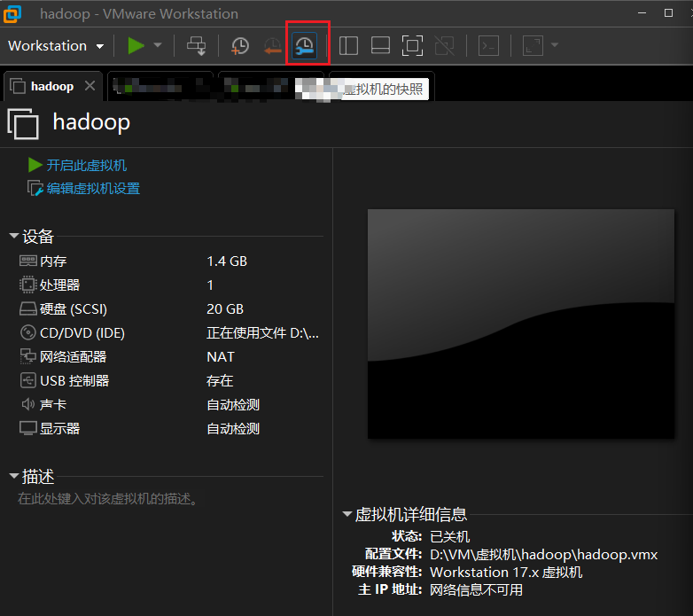Click the NAT network value
This screenshot has height=616, width=693.
221,356
